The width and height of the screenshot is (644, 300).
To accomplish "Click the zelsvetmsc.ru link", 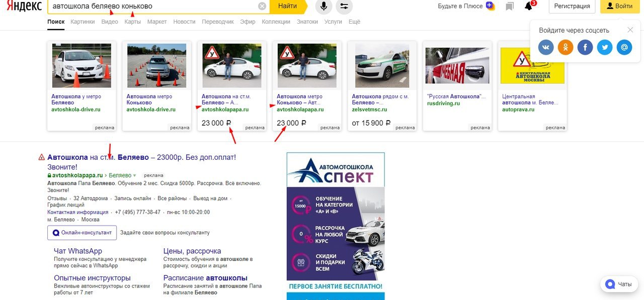I will tap(369, 109).
